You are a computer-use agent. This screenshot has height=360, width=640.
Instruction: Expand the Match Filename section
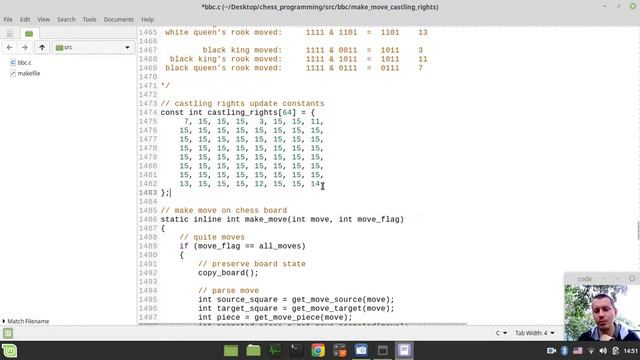26,321
